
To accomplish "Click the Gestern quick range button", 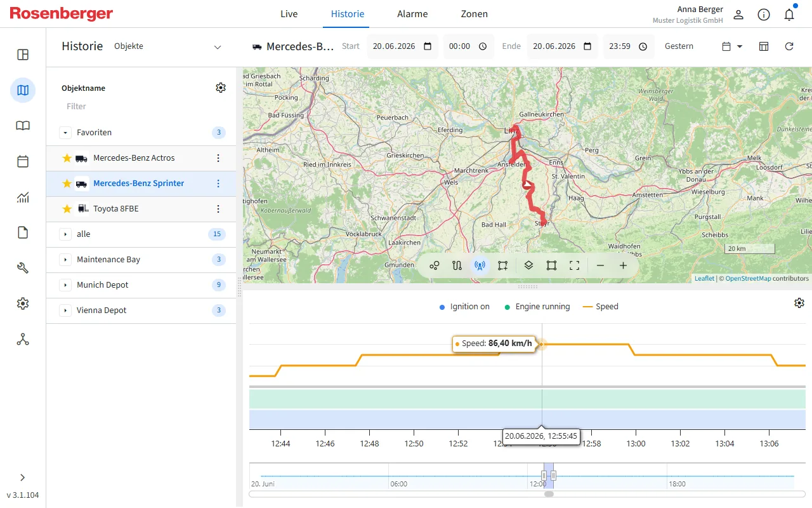I will 679,46.
